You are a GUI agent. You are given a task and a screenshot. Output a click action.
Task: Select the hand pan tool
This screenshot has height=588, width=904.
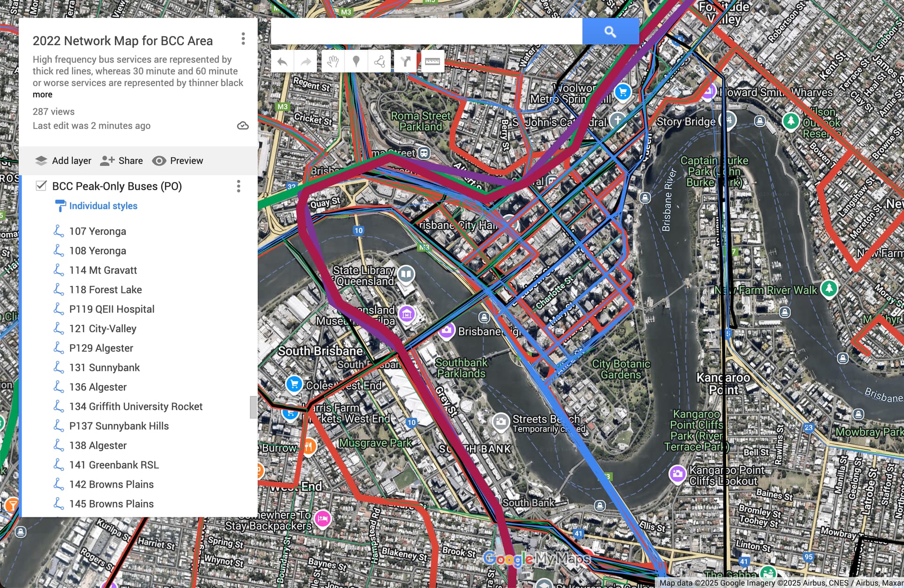(x=333, y=62)
